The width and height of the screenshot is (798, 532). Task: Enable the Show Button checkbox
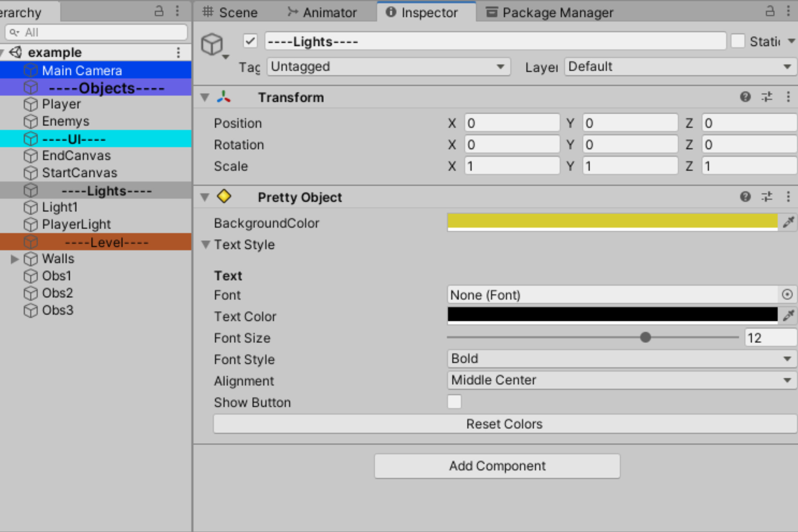[x=454, y=402]
